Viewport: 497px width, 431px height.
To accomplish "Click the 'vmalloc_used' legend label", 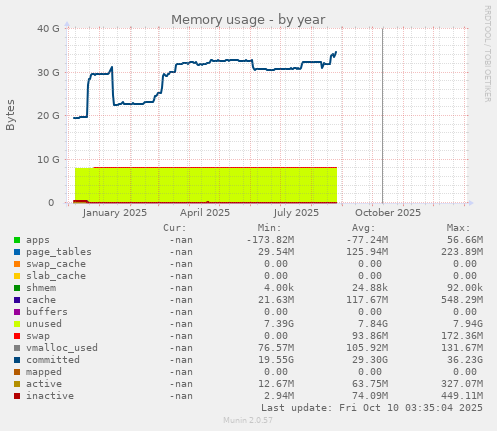I will [x=62, y=348].
